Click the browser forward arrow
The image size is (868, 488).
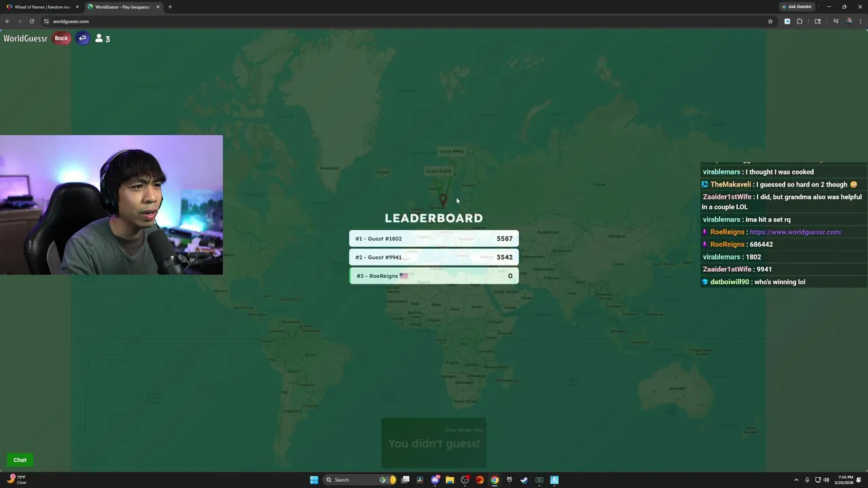pos(19,21)
